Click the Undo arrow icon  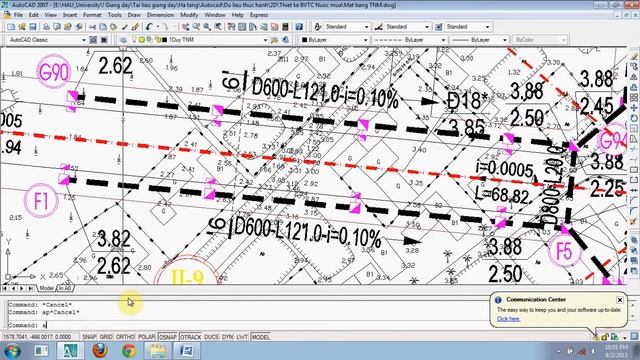(148, 27)
